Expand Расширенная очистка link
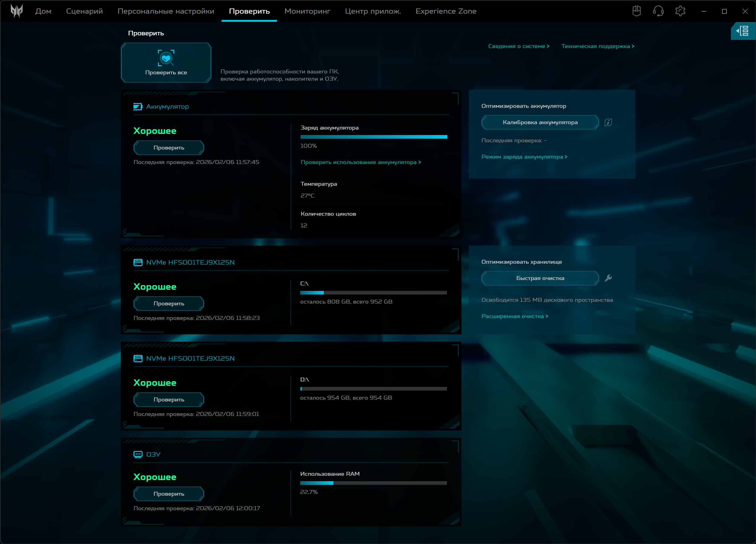Image resolution: width=756 pixels, height=544 pixels. pyautogui.click(x=515, y=316)
